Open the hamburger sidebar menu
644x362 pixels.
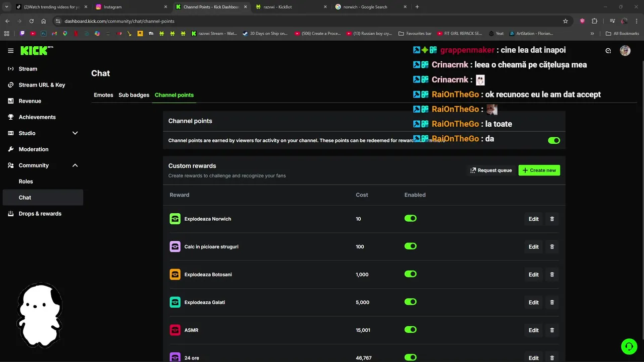[11, 51]
